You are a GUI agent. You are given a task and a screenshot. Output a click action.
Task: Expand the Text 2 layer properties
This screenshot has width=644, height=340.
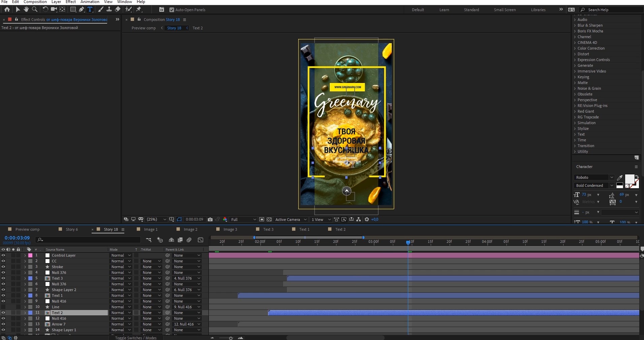[25, 313]
